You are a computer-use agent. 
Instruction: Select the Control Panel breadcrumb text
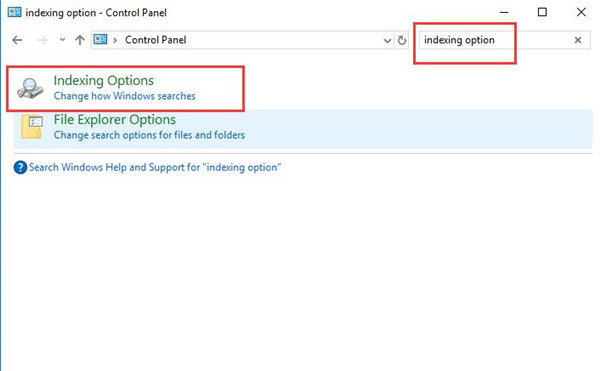click(x=155, y=40)
